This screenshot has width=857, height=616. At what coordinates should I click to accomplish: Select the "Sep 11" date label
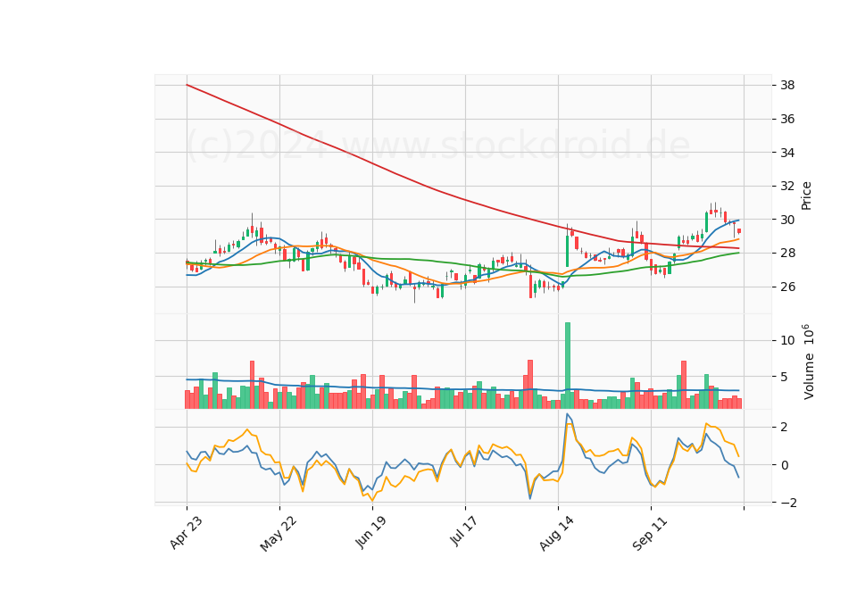tap(650, 533)
